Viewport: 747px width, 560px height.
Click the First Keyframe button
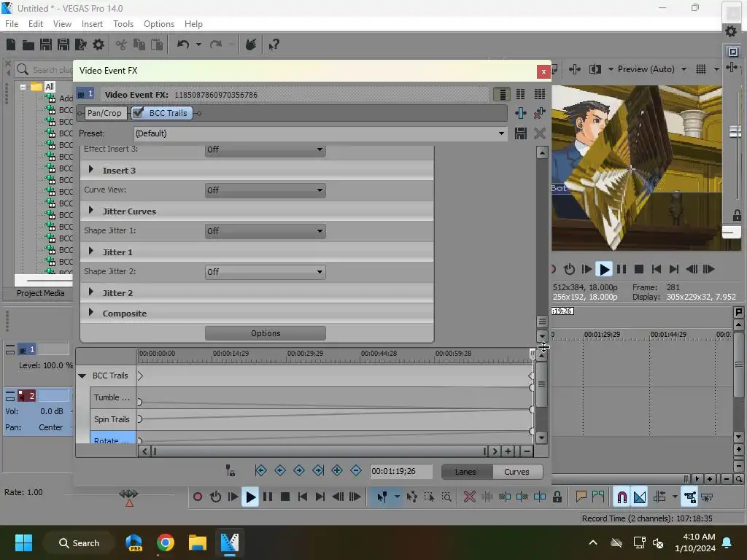260,471
